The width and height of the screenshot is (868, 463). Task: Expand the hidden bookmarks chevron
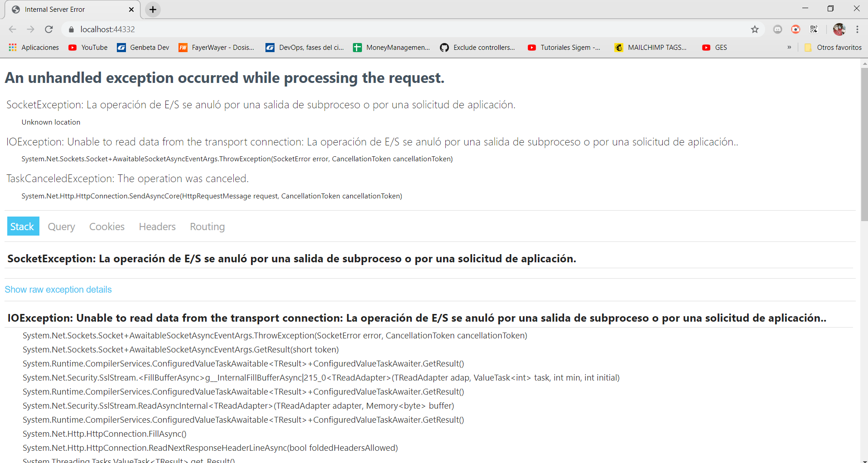(x=789, y=48)
